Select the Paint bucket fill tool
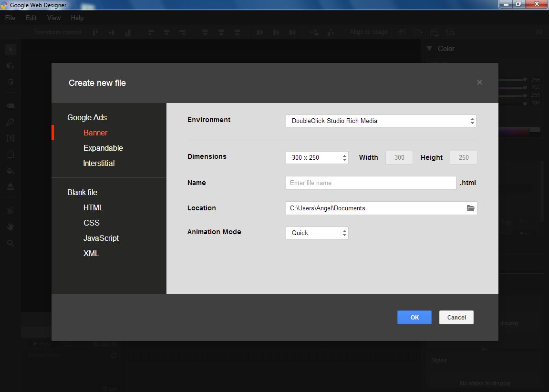The image size is (549, 392). 10,171
